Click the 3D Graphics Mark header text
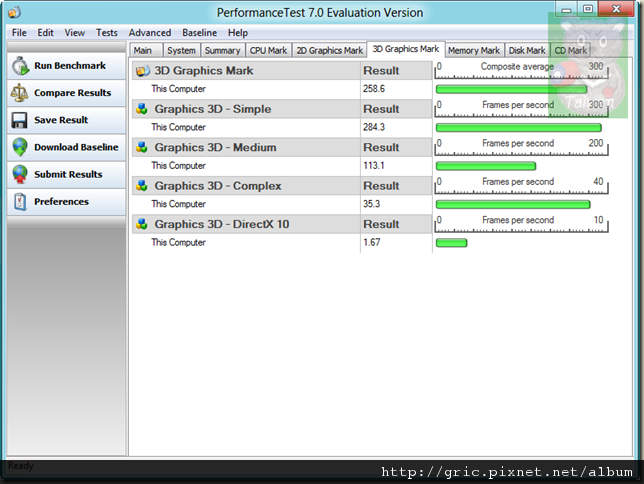This screenshot has height=484, width=644. pos(204,71)
